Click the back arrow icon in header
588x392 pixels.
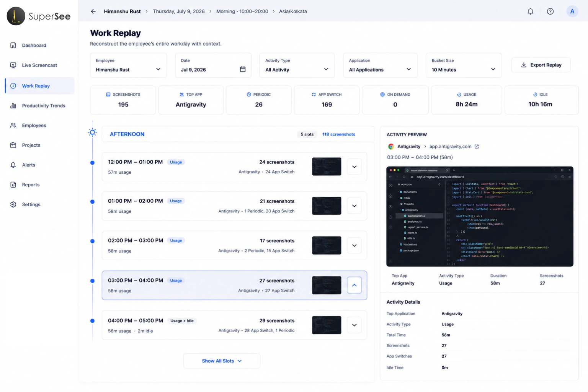tap(93, 11)
